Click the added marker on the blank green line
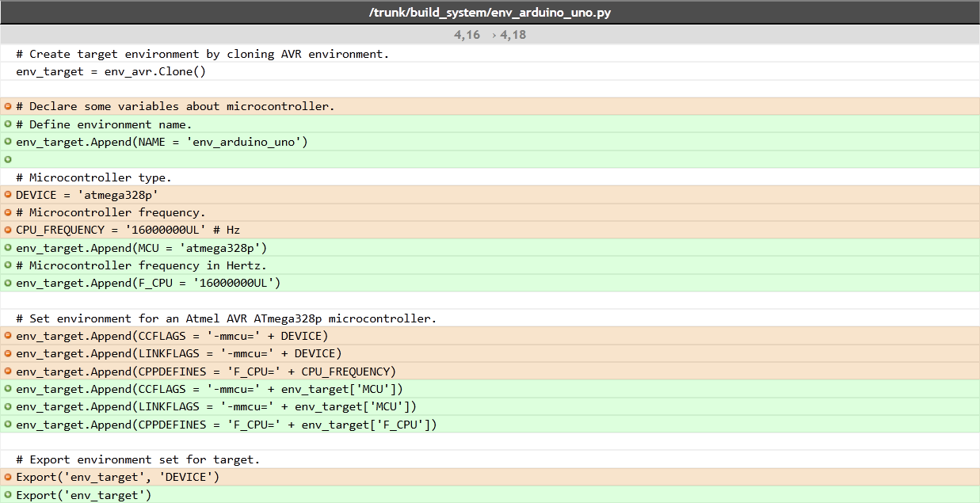 click(x=7, y=159)
